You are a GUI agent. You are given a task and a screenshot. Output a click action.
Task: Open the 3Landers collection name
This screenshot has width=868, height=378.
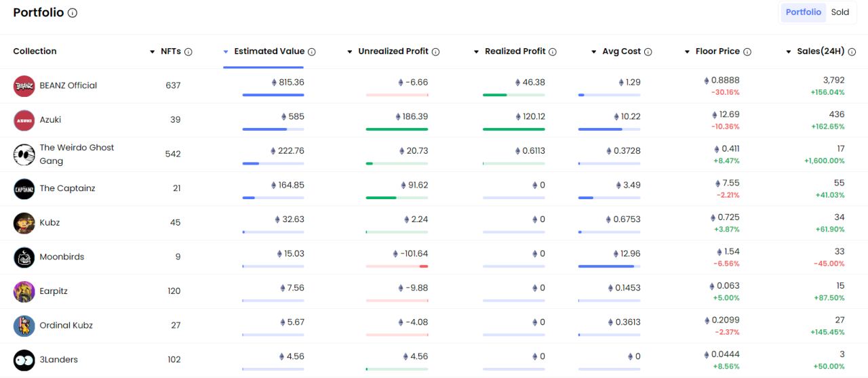tap(58, 360)
